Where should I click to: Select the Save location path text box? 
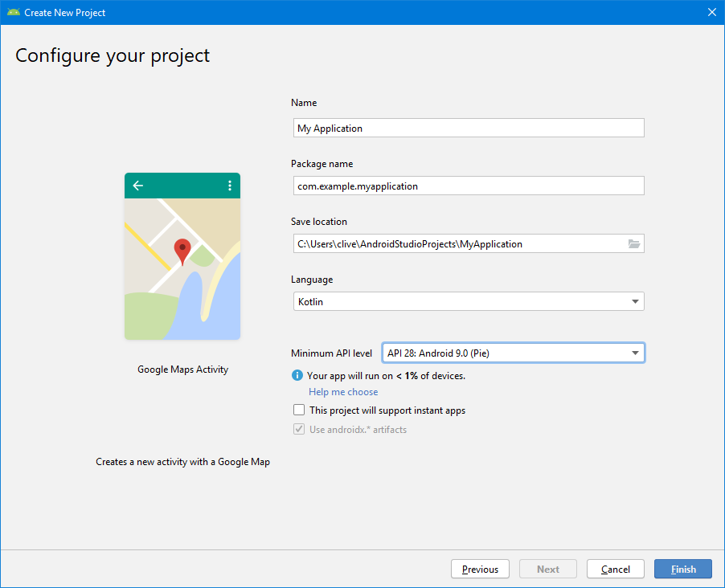coord(458,244)
